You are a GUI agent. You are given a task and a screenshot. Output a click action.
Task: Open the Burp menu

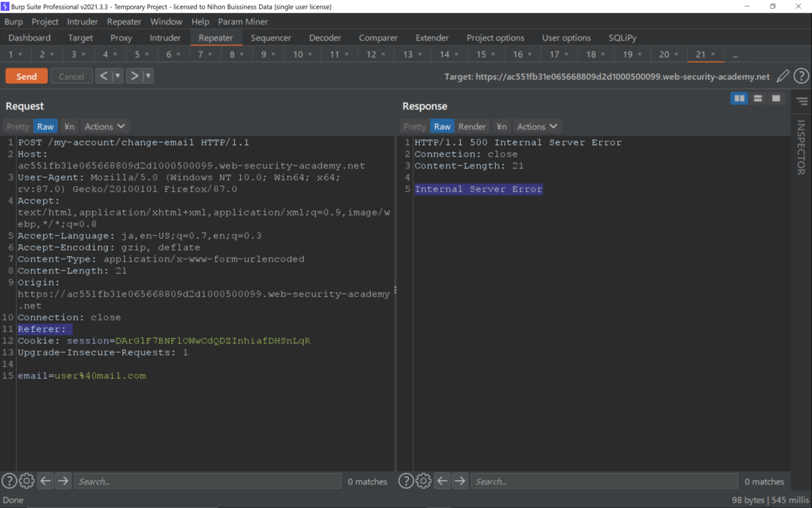tap(14, 22)
